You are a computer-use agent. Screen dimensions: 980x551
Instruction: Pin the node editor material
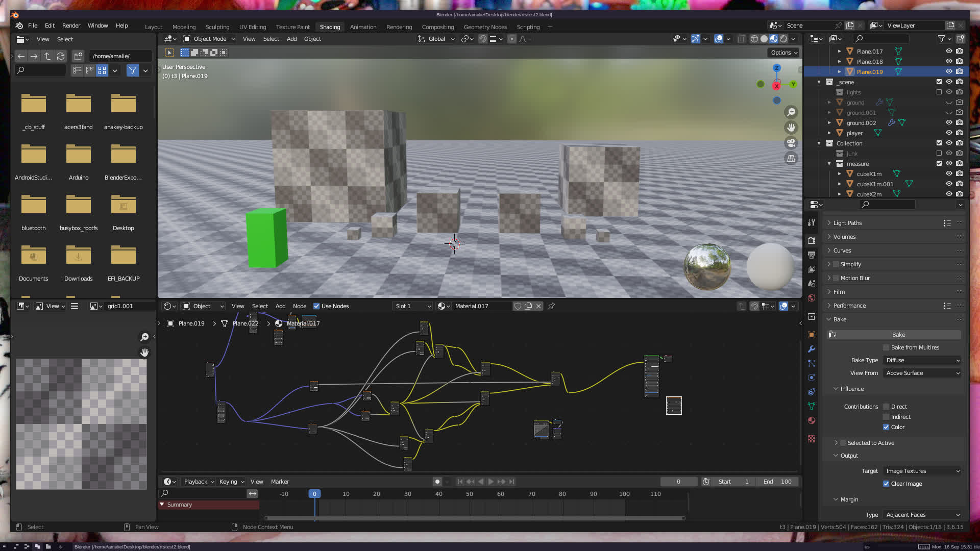point(551,306)
